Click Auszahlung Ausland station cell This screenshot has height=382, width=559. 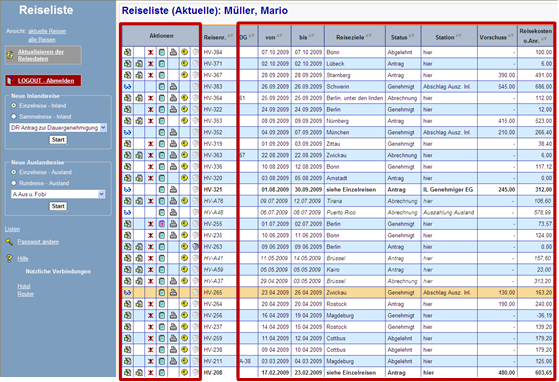[448, 212]
